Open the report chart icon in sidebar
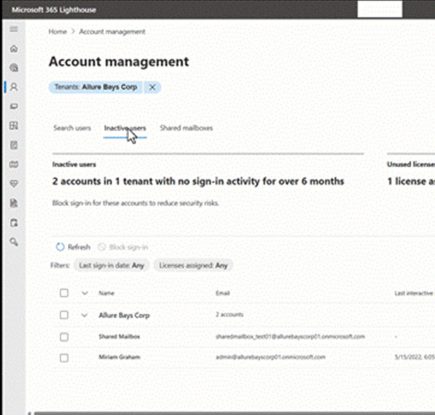Screen dimensions: 435x415 click(14, 203)
